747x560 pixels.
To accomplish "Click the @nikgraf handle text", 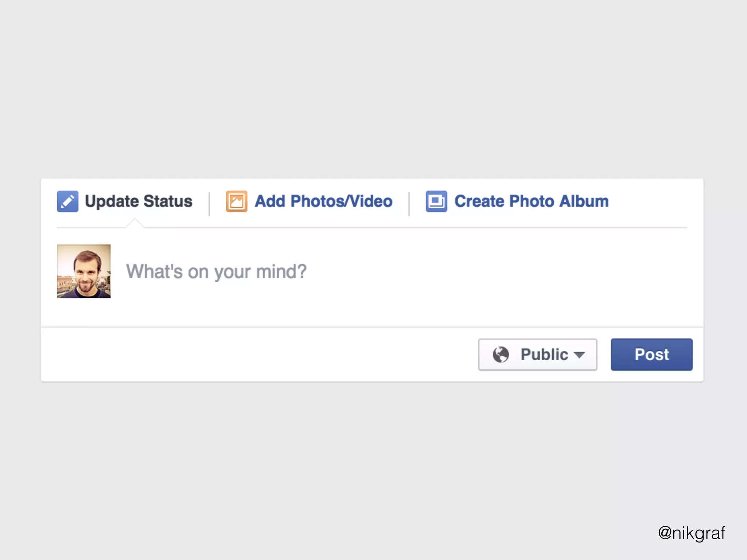I will [691, 533].
